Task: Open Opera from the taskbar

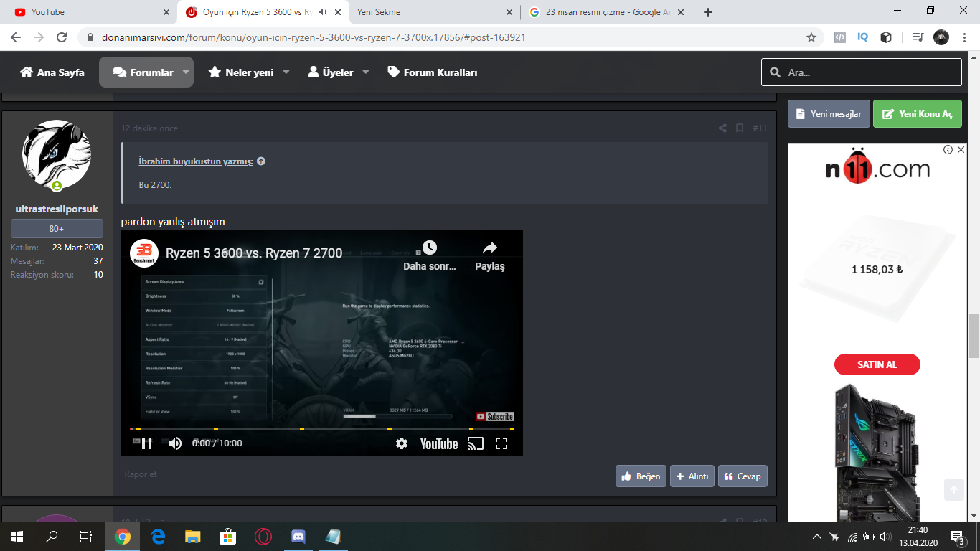Action: point(263,537)
